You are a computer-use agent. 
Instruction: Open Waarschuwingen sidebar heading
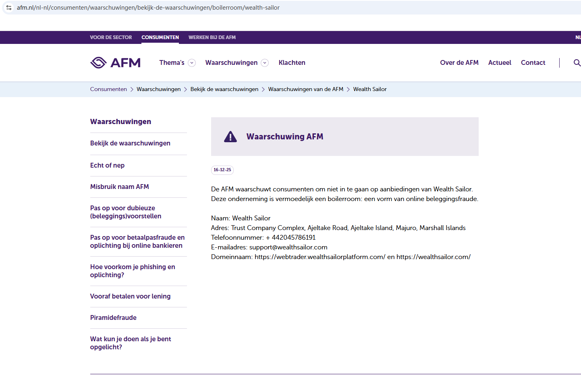pos(121,122)
